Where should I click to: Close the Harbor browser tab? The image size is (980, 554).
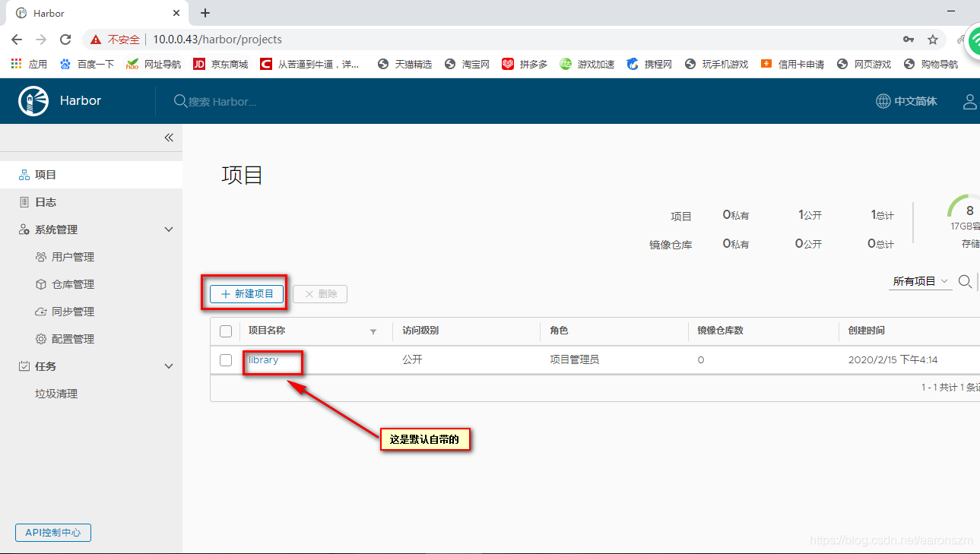[x=176, y=13]
